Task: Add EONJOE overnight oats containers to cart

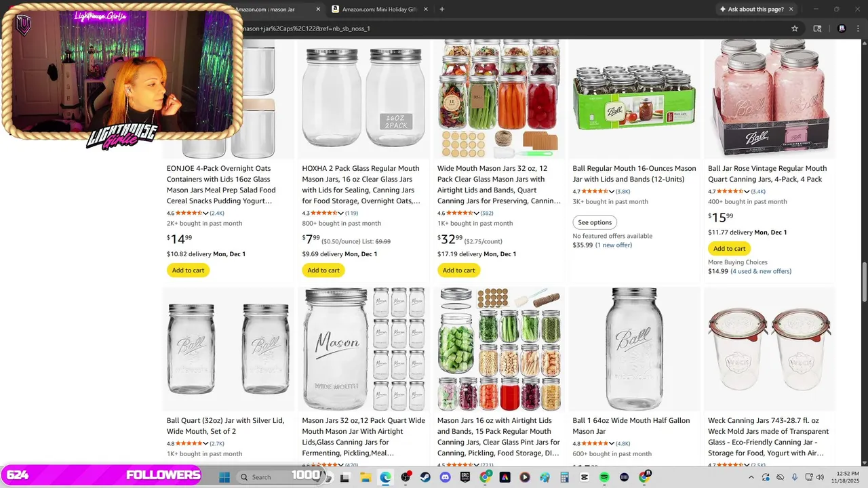Action: [x=188, y=270]
